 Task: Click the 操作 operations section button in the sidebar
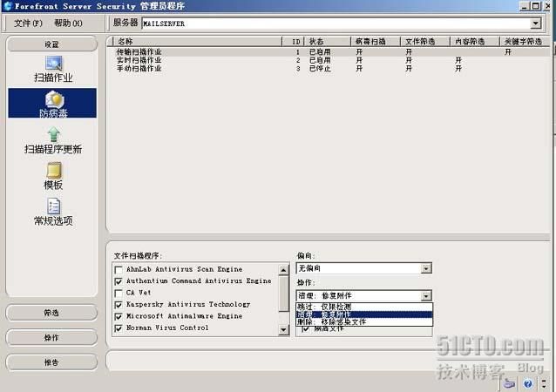coord(51,337)
